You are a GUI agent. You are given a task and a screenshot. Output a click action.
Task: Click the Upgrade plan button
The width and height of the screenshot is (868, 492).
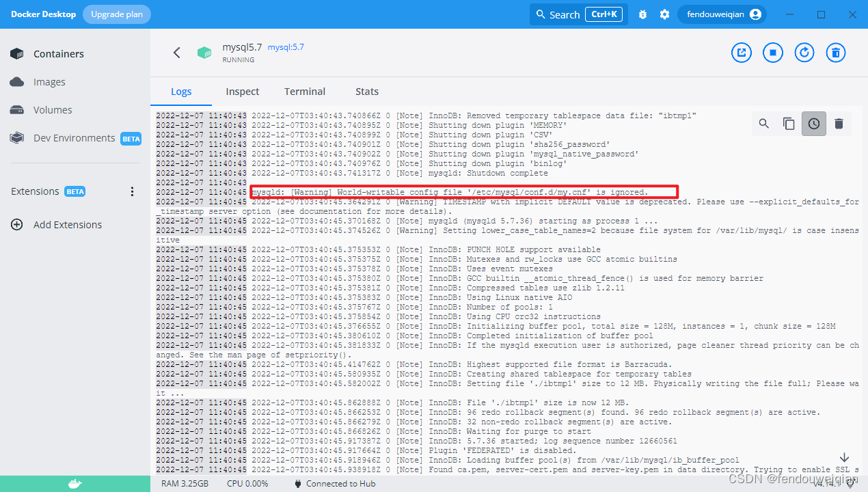[116, 14]
